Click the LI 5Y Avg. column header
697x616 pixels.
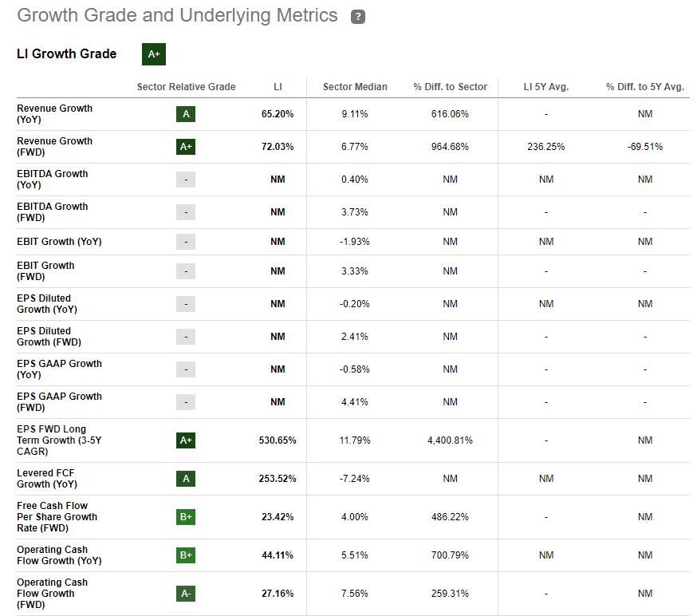click(546, 87)
